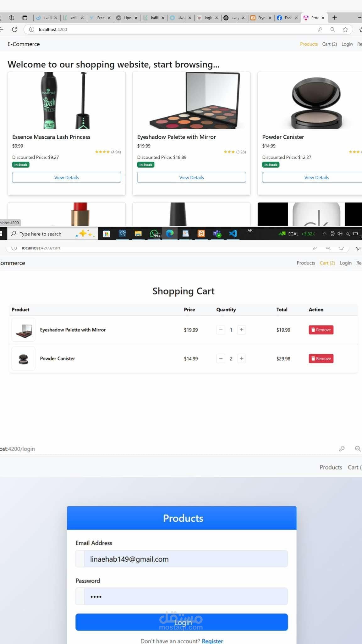Decrease quantity of Powder Canister in the cart

tap(221, 358)
